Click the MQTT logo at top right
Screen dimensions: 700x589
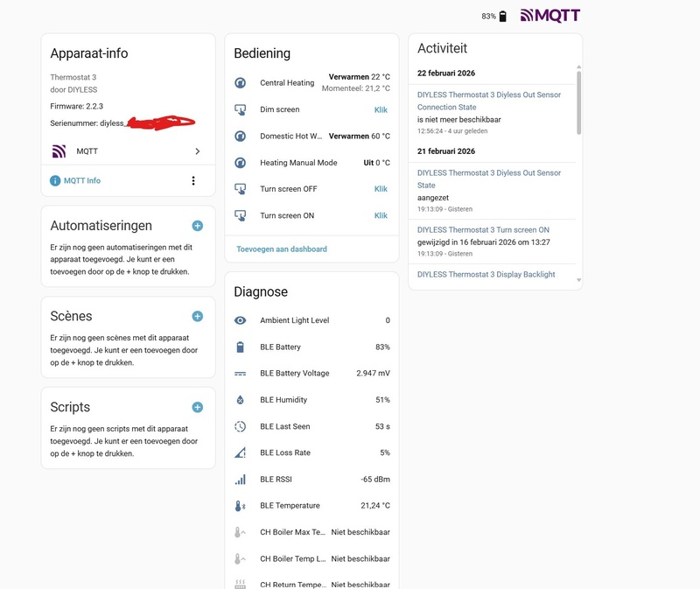coord(549,16)
